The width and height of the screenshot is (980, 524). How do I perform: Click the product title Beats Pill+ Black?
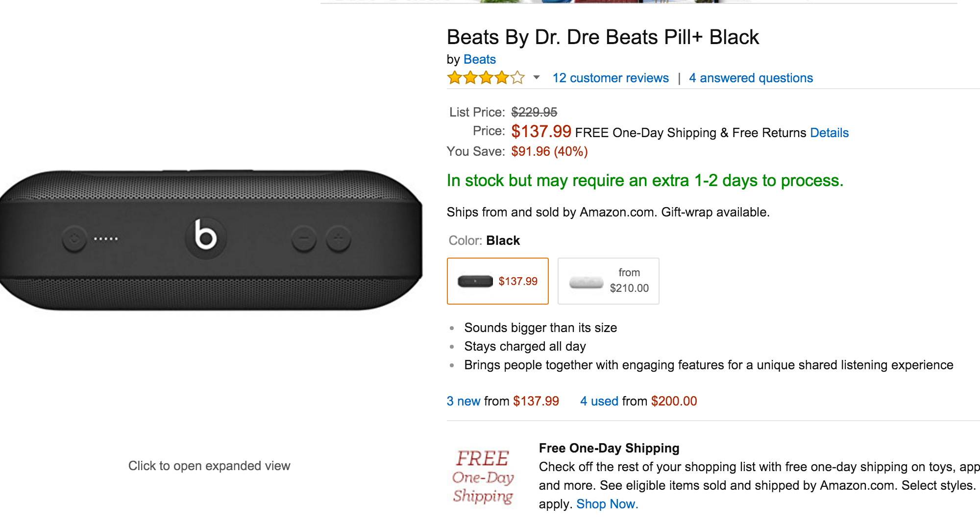pos(602,37)
